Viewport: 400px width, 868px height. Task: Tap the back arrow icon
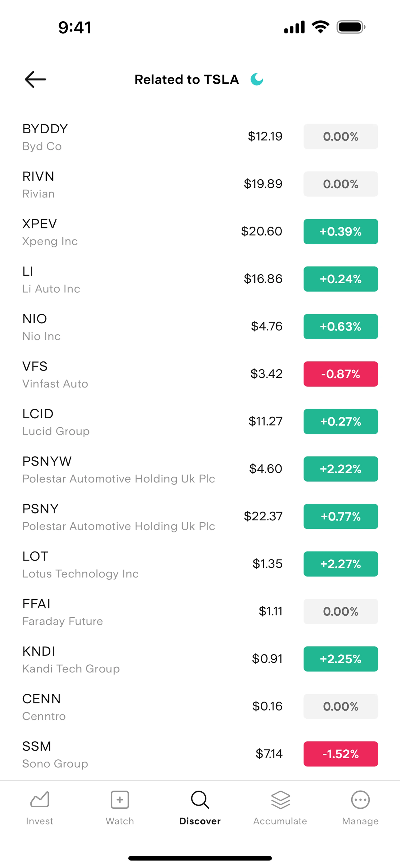(x=35, y=79)
